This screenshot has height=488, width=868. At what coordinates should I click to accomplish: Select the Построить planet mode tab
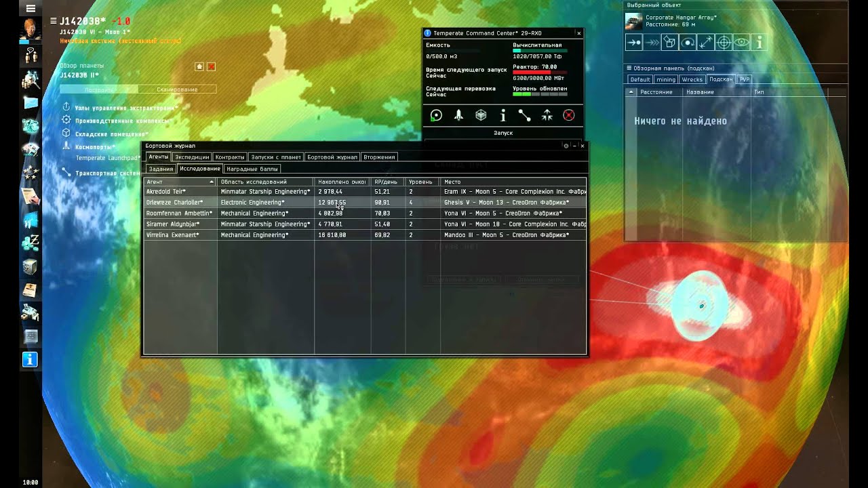(x=99, y=89)
